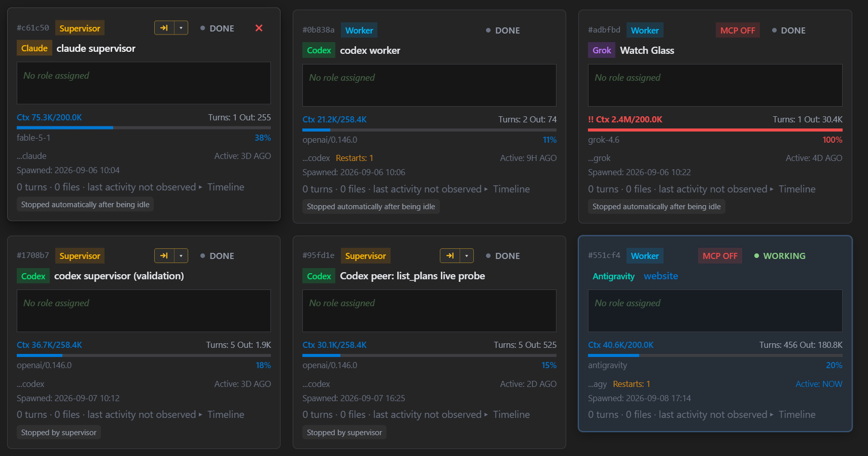Click the role field on claude supervisor card
The height and width of the screenshot is (456, 868).
pos(144,83)
